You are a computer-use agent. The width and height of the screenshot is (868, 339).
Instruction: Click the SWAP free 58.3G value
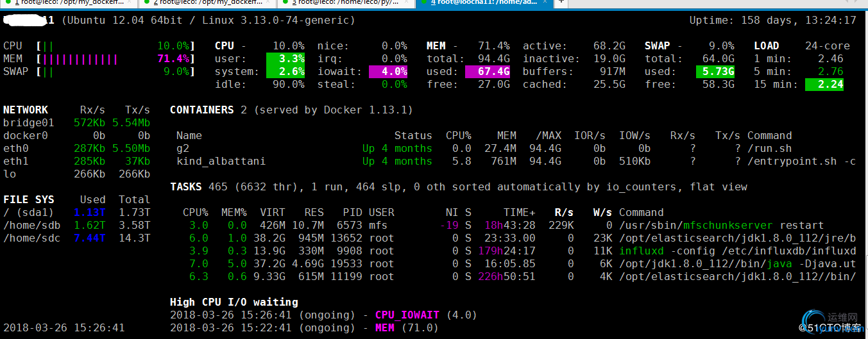[x=719, y=85]
